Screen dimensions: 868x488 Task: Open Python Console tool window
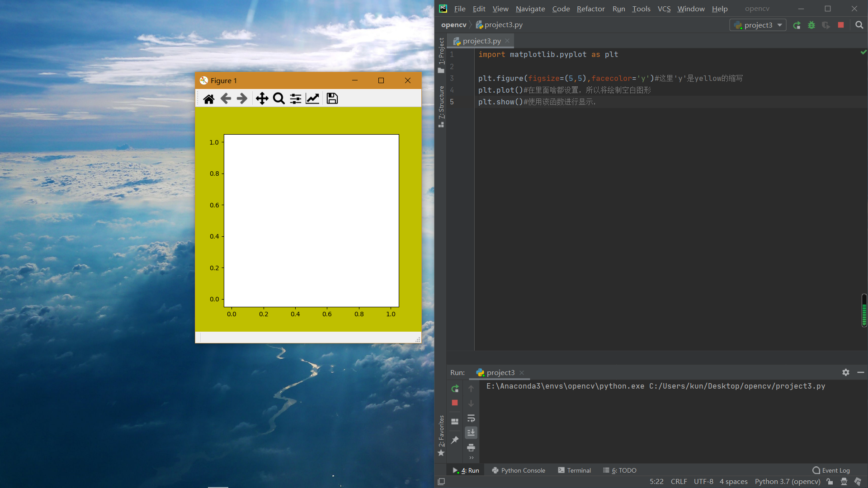click(x=519, y=470)
